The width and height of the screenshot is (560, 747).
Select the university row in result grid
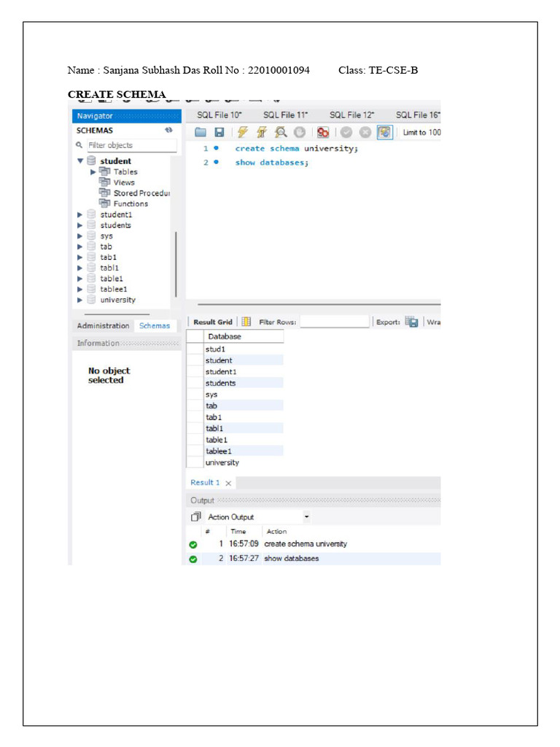coord(244,462)
